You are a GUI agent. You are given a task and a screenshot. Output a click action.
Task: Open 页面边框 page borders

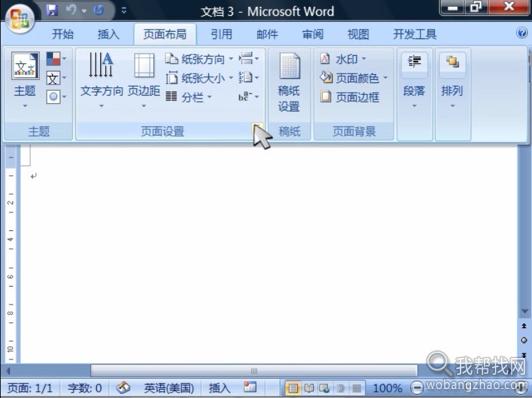pyautogui.click(x=349, y=98)
